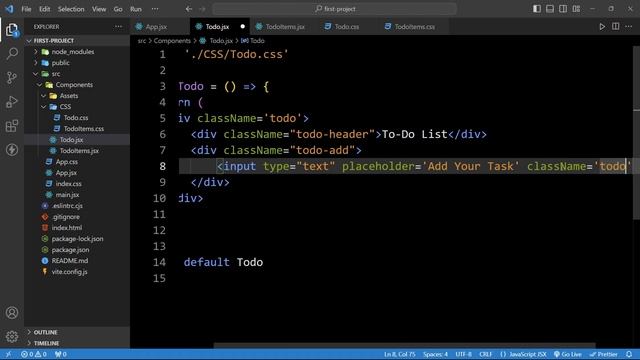Switch to the Todo.css tab
640x360 pixels.
(x=347, y=27)
